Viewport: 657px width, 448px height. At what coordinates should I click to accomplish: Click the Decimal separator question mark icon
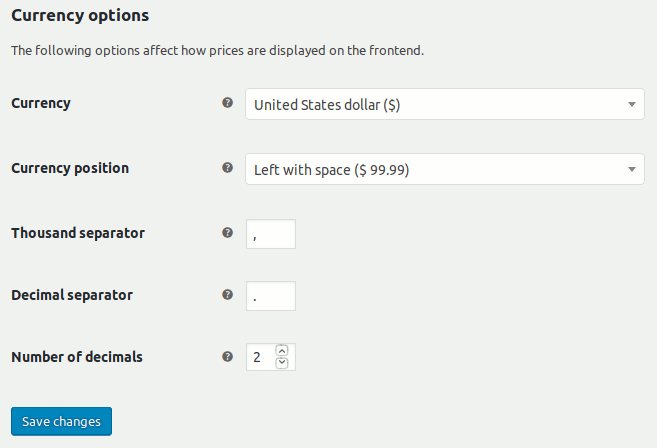228,295
